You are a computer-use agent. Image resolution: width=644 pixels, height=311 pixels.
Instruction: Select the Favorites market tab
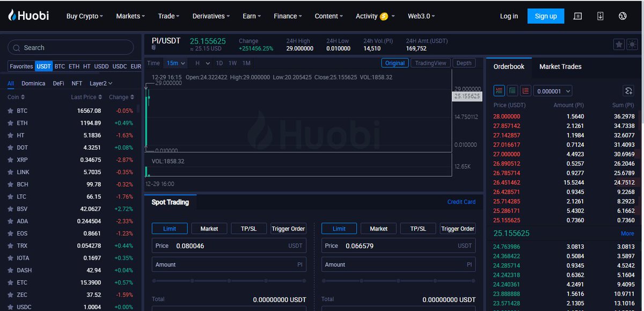[x=21, y=67]
